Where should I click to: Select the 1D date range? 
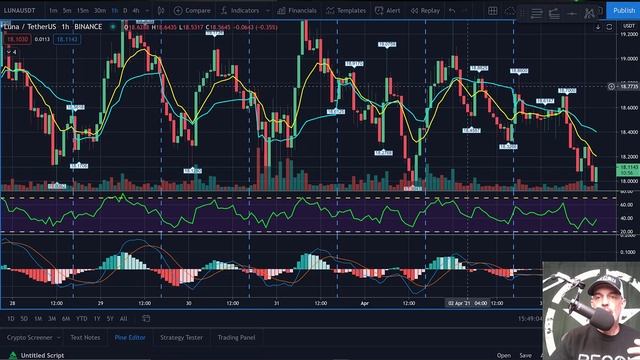coord(11,319)
